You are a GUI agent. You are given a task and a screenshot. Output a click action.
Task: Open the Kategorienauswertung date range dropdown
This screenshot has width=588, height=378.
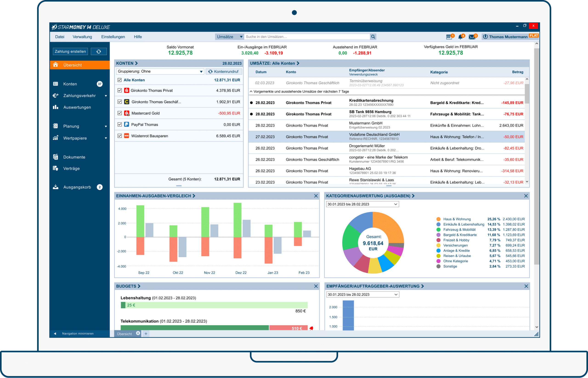click(362, 204)
